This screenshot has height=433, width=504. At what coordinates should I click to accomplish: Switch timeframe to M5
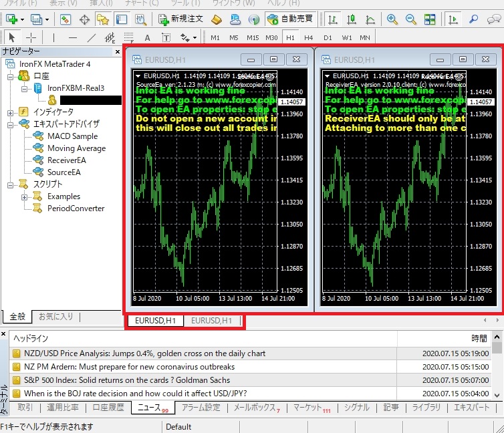tap(234, 38)
